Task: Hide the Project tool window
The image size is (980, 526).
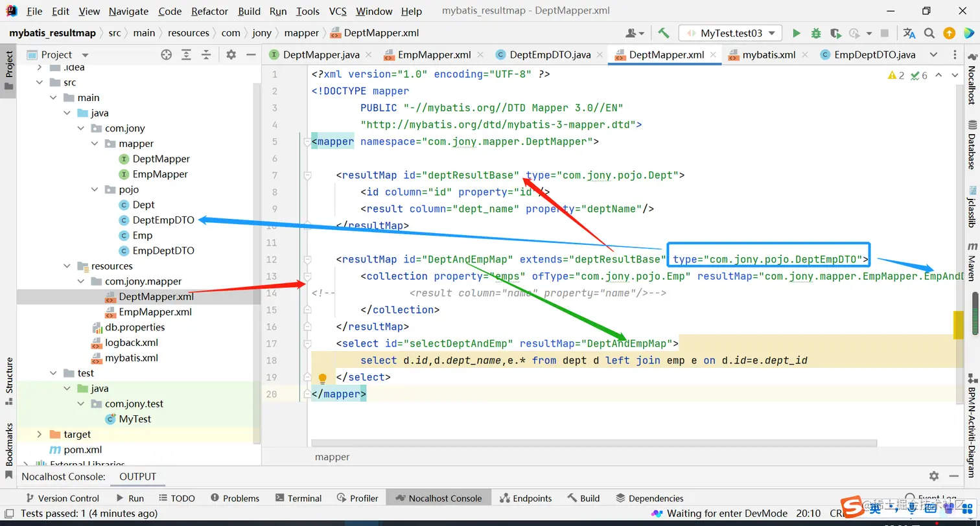Action: pyautogui.click(x=251, y=55)
